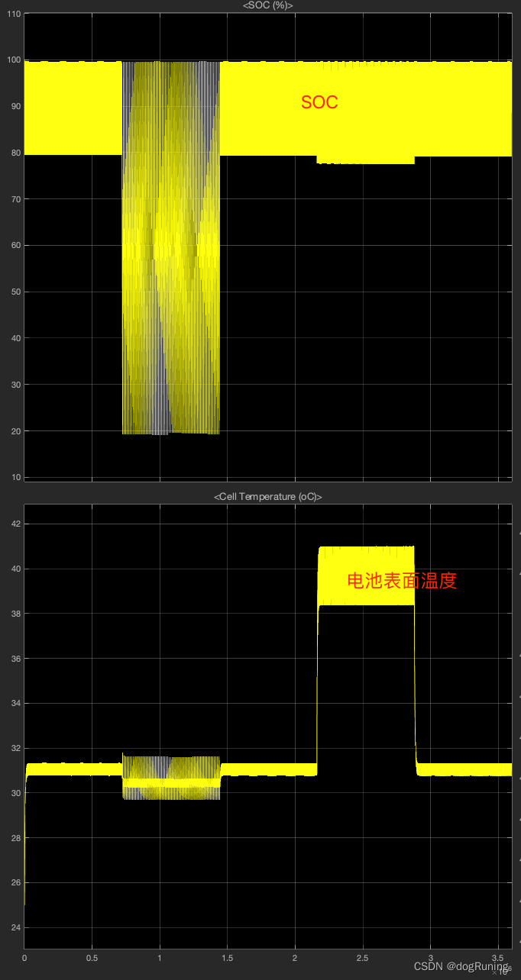
Task: Click the 1.5 label on time axis
Action: click(227, 958)
